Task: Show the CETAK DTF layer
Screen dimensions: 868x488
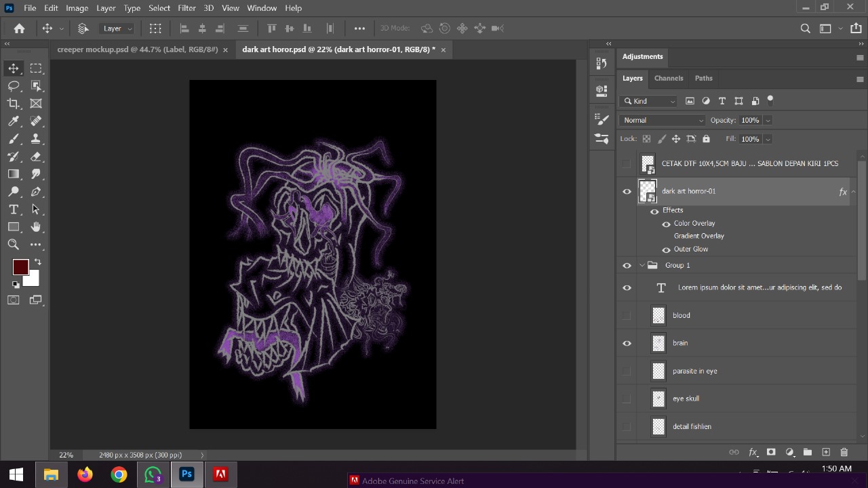Action: click(x=627, y=163)
